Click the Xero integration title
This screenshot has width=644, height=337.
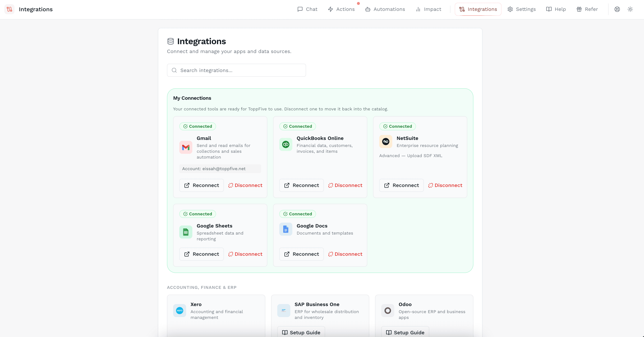point(196,304)
